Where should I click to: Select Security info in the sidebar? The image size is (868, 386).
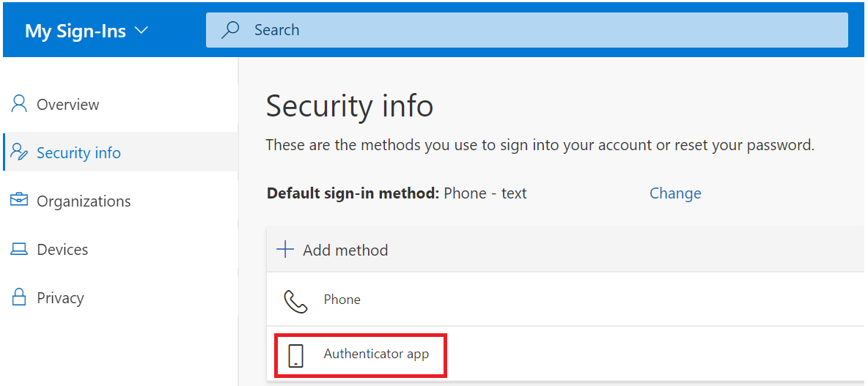78,153
